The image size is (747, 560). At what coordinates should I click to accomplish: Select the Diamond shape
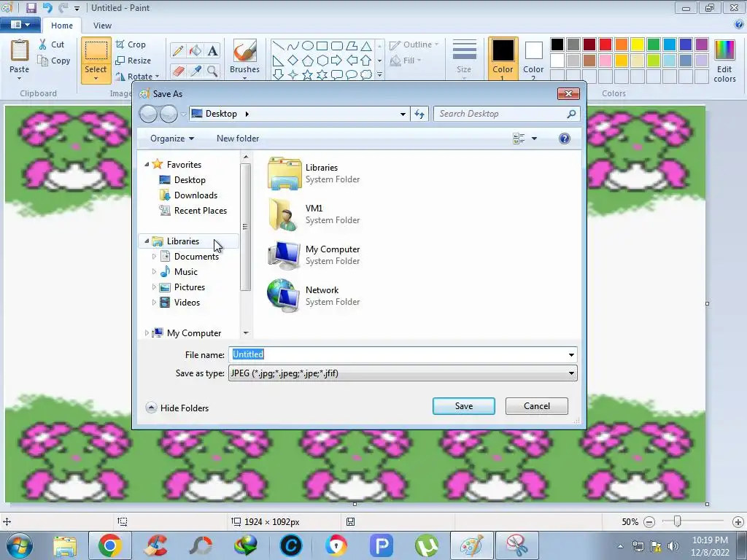pyautogui.click(x=293, y=61)
